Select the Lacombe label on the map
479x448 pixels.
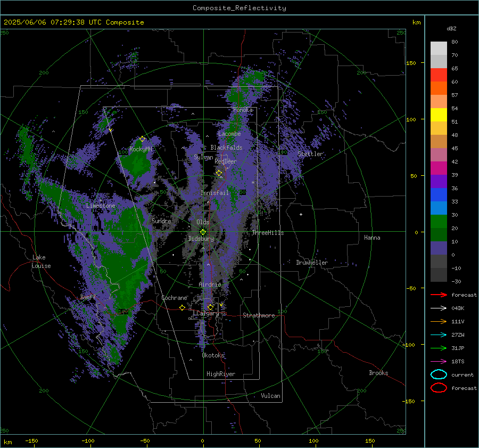point(229,134)
